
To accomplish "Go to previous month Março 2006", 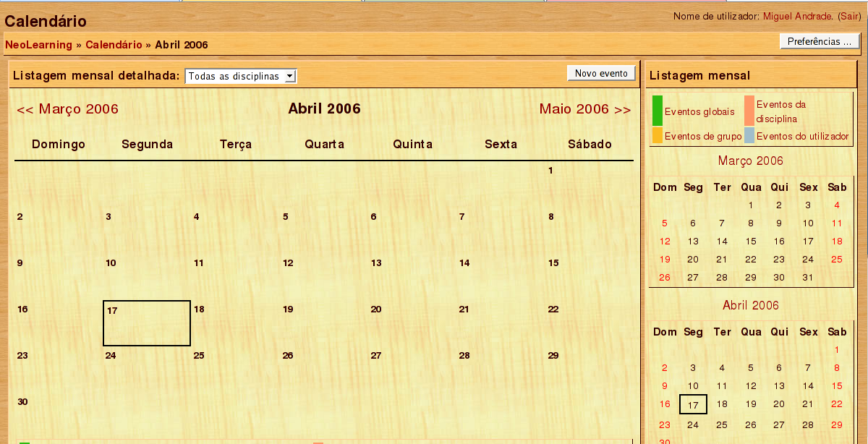I will click(x=67, y=109).
